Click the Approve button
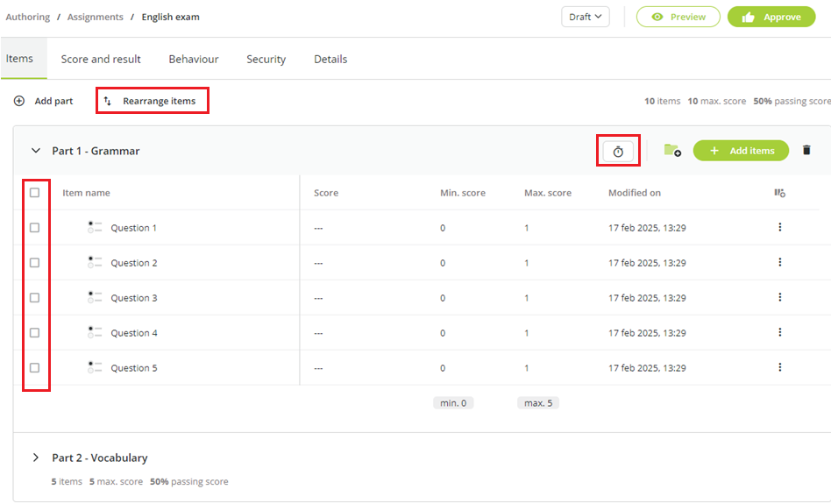The width and height of the screenshot is (831, 504). coord(771,17)
